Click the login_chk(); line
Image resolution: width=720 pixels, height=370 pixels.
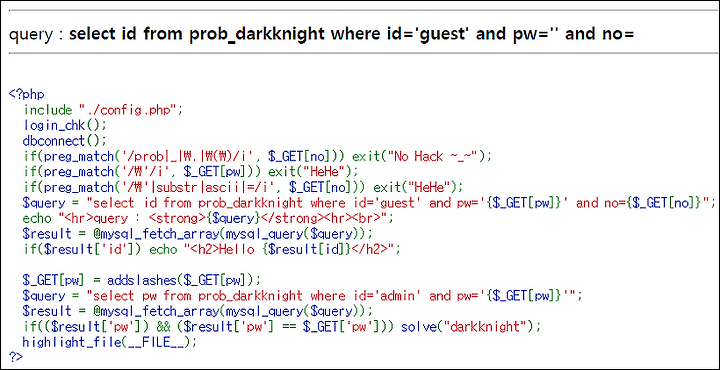(64, 125)
